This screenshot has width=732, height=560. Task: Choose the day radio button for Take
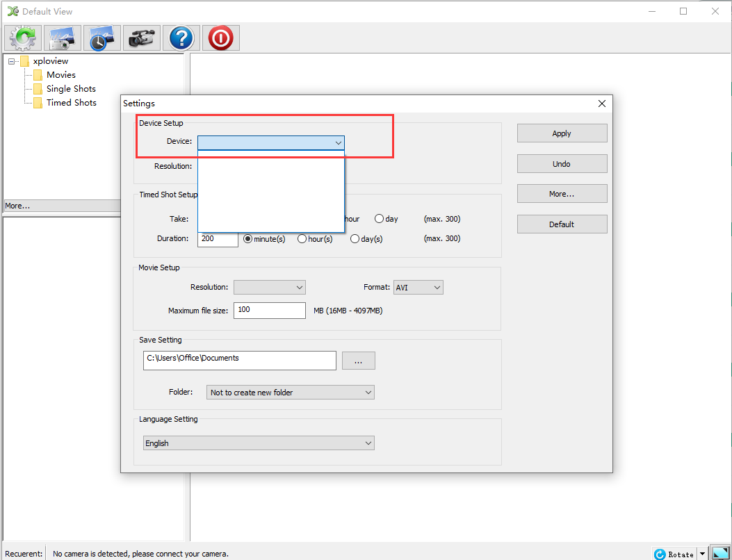pyautogui.click(x=380, y=218)
